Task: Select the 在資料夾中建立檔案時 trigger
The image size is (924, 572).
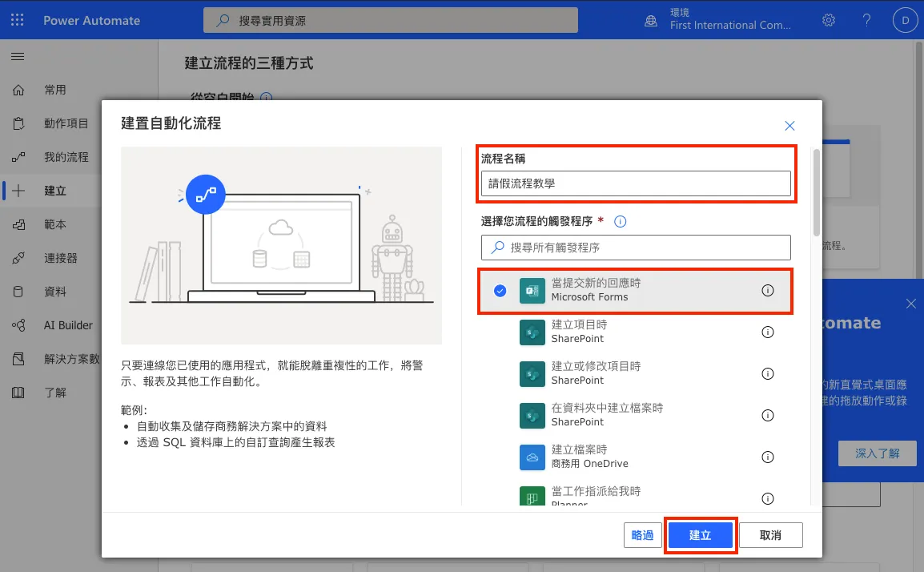Action: (x=635, y=416)
